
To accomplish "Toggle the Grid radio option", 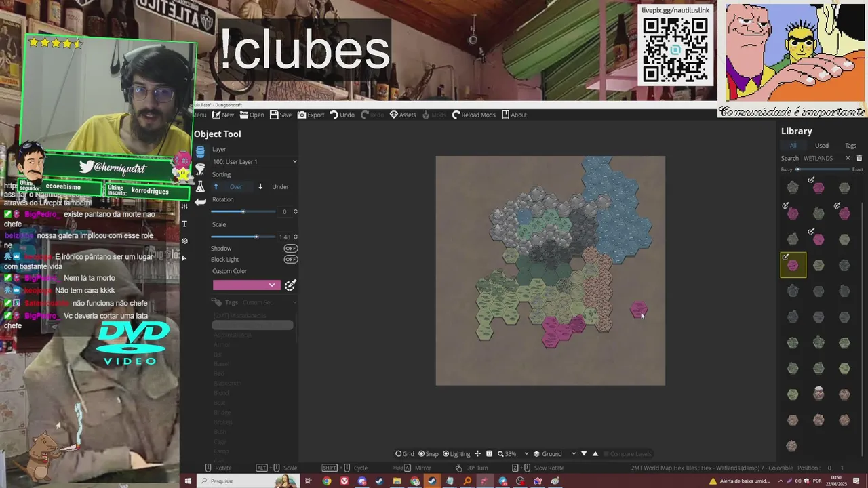I will [x=405, y=453].
